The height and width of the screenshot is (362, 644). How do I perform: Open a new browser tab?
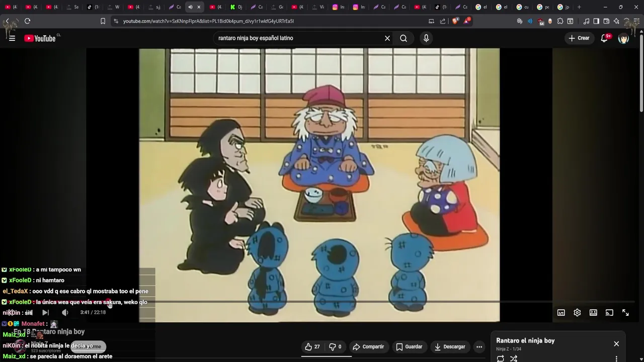(x=579, y=7)
